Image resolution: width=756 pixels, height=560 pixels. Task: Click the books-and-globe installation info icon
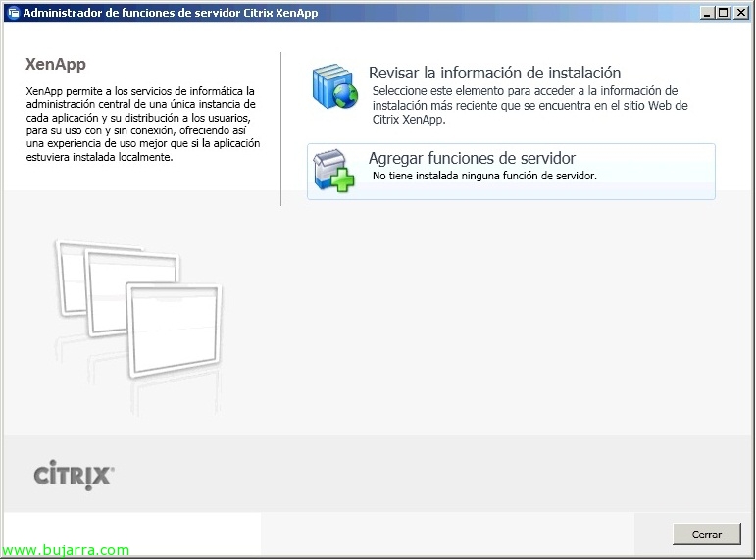tap(335, 86)
